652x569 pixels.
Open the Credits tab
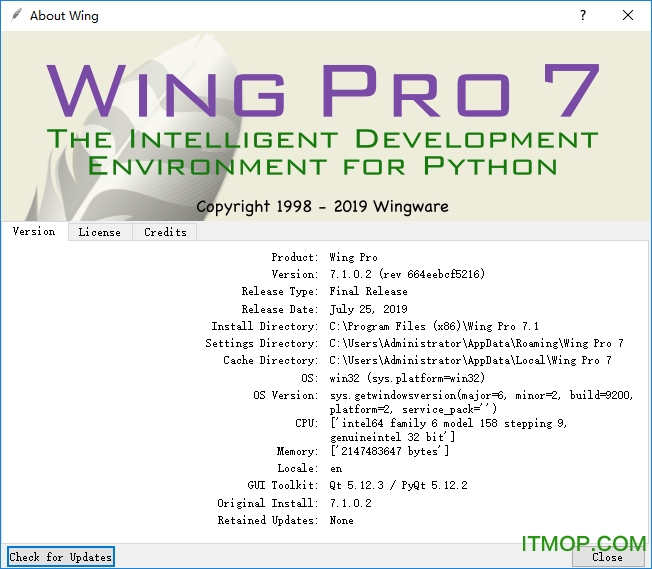(x=165, y=232)
